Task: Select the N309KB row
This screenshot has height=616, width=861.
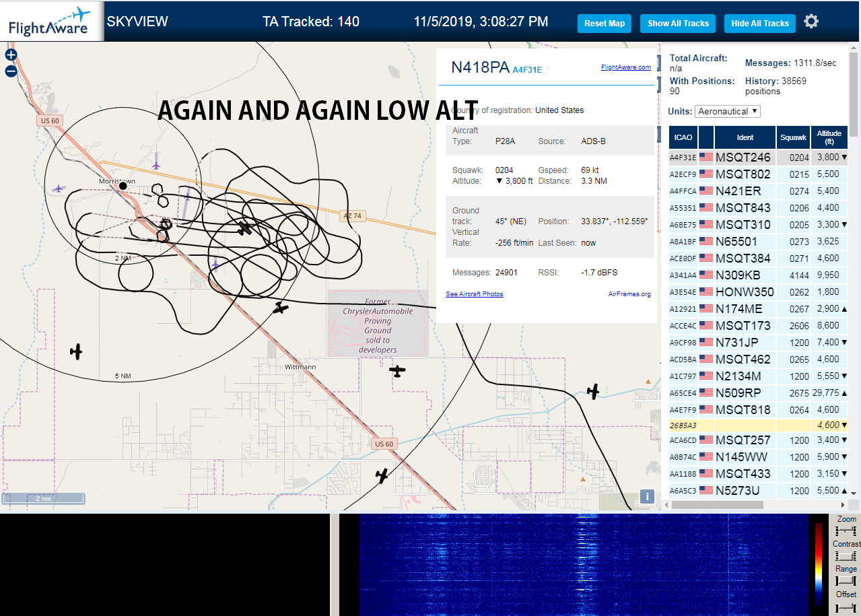Action: (x=759, y=275)
